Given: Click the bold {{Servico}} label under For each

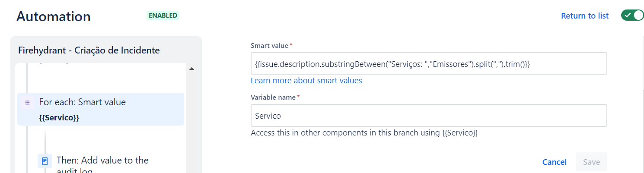Looking at the screenshot, I should [59, 117].
